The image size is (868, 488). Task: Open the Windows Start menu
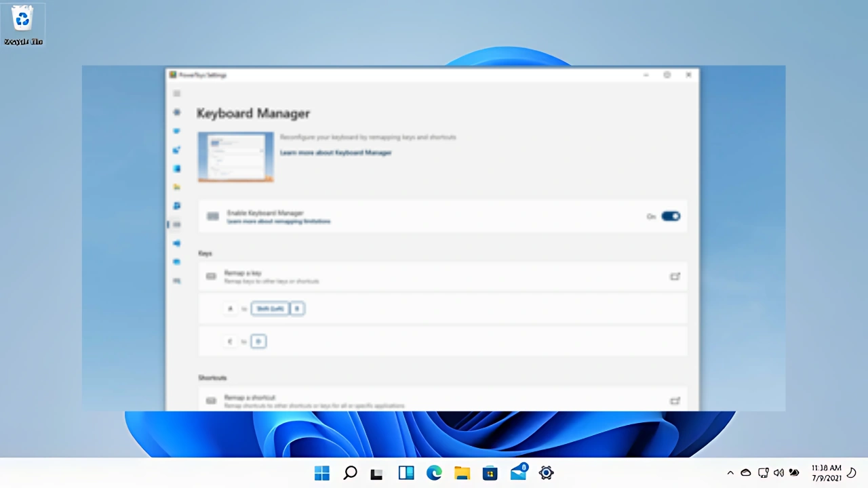[x=321, y=473]
